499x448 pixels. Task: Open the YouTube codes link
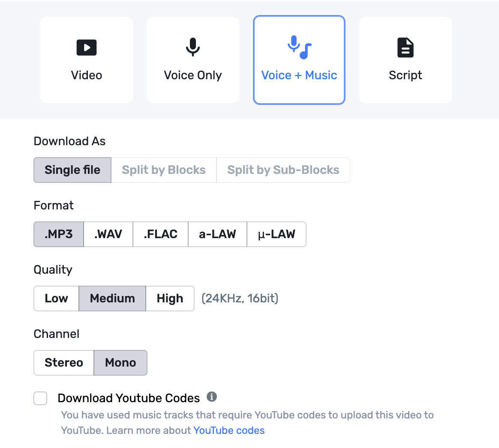[x=229, y=430]
